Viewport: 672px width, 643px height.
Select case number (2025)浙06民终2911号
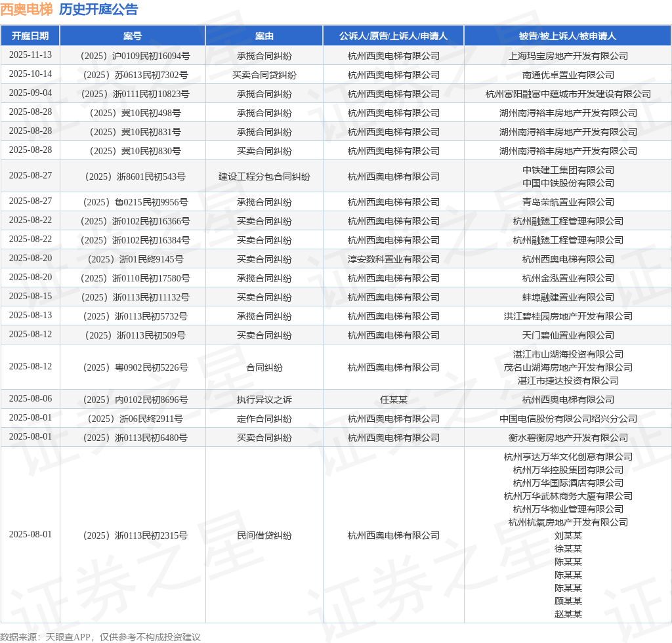click(135, 419)
